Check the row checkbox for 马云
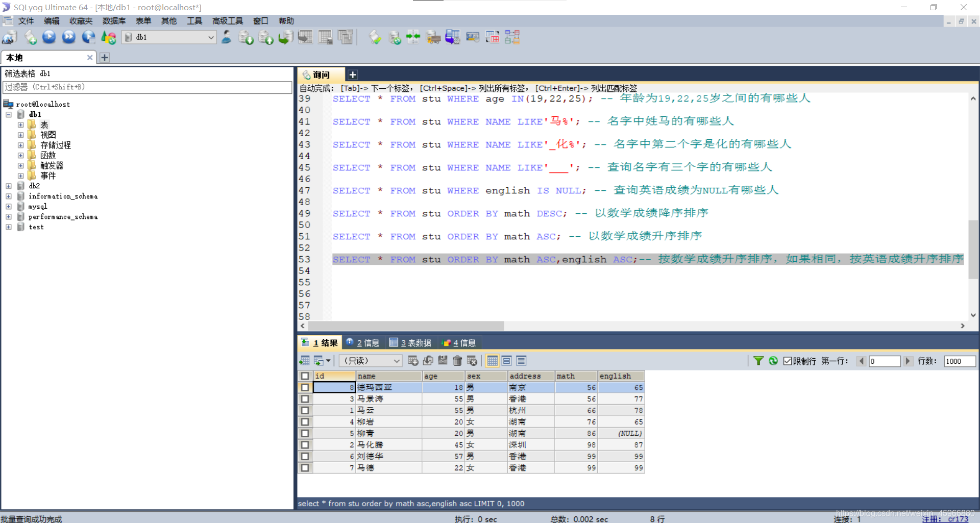The image size is (980, 523). [x=305, y=410]
